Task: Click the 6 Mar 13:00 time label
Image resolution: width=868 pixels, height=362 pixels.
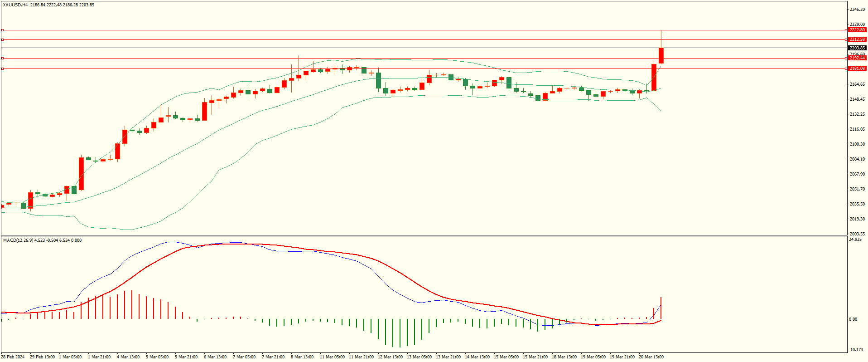Action: tap(215, 357)
